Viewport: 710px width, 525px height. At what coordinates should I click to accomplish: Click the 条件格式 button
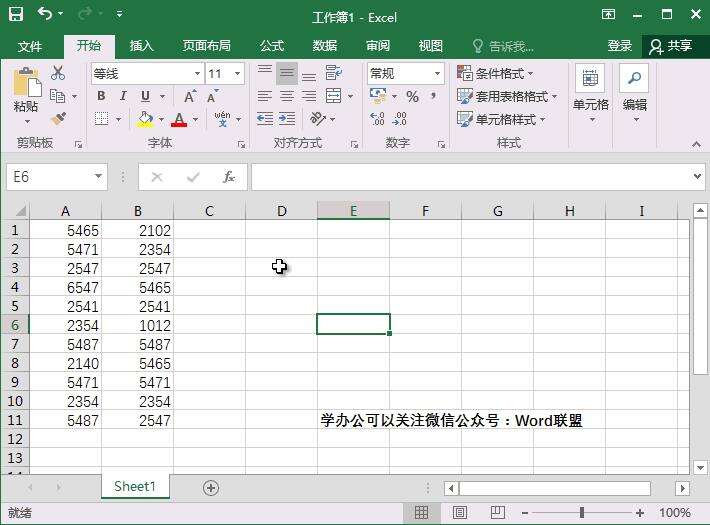click(x=496, y=74)
